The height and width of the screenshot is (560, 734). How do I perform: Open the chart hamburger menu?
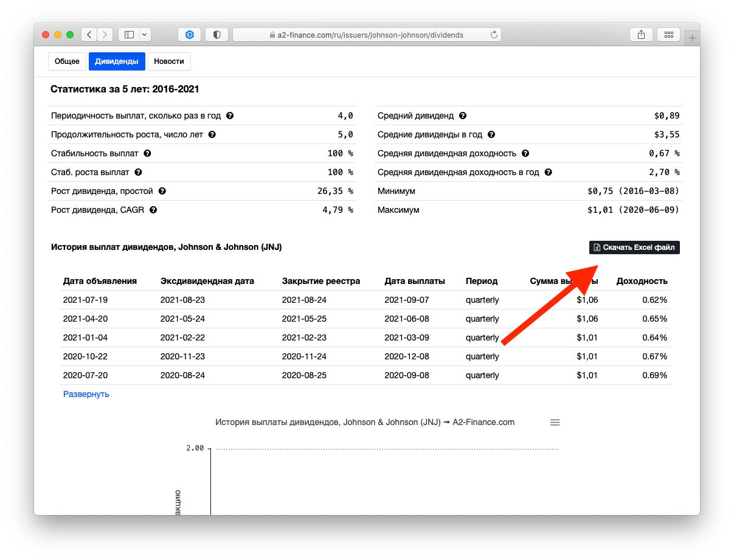point(555,423)
